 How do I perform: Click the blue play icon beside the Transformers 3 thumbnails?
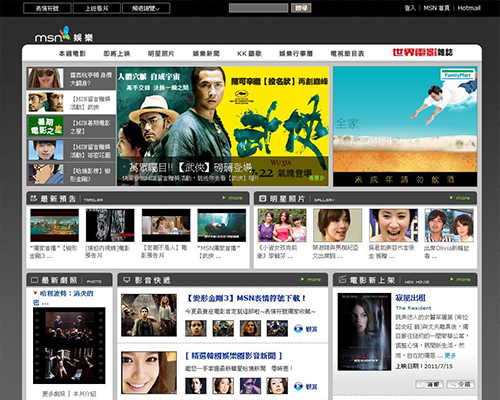[298, 329]
